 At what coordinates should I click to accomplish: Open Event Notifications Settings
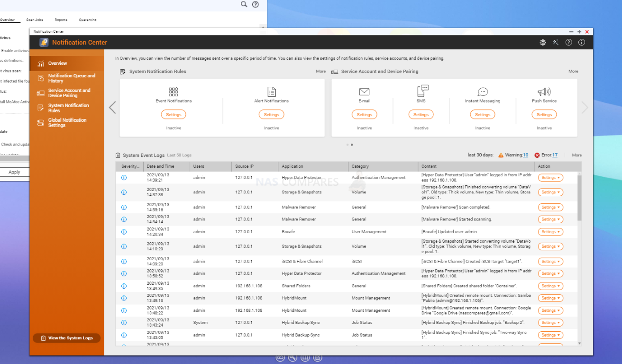pos(174,115)
